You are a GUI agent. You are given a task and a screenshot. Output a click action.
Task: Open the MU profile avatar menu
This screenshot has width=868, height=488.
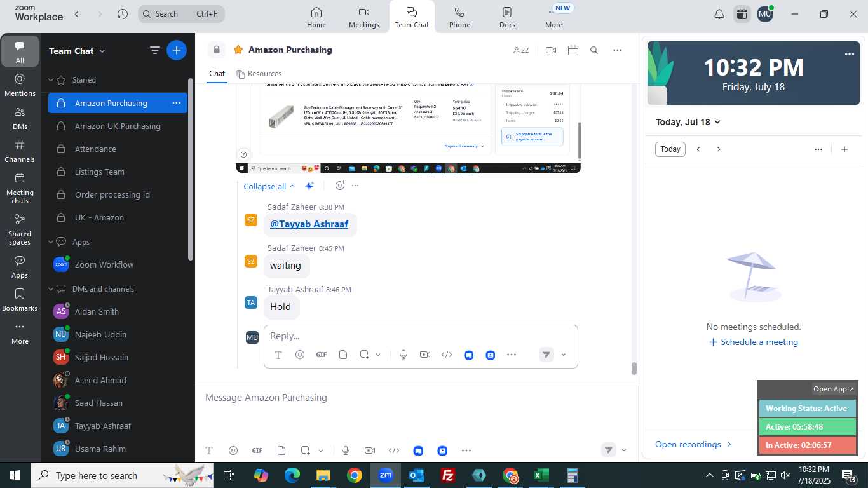pyautogui.click(x=765, y=14)
